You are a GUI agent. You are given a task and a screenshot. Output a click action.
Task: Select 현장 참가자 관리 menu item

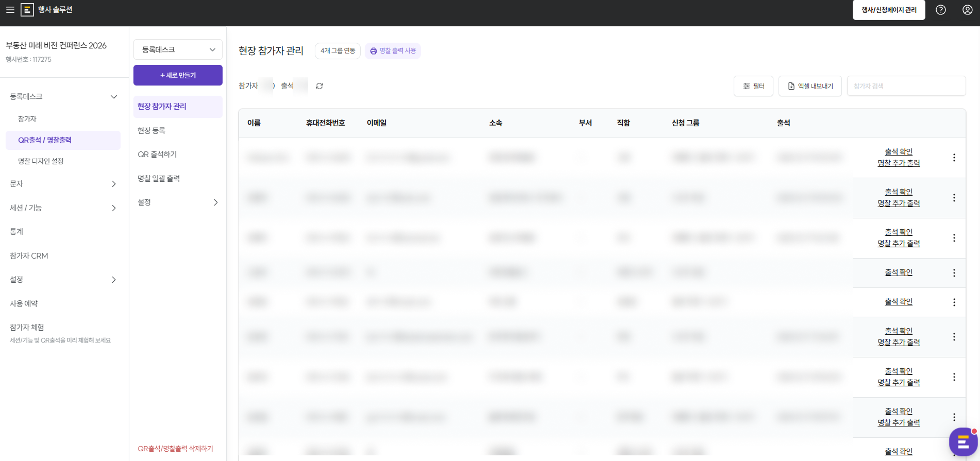pyautogui.click(x=178, y=107)
